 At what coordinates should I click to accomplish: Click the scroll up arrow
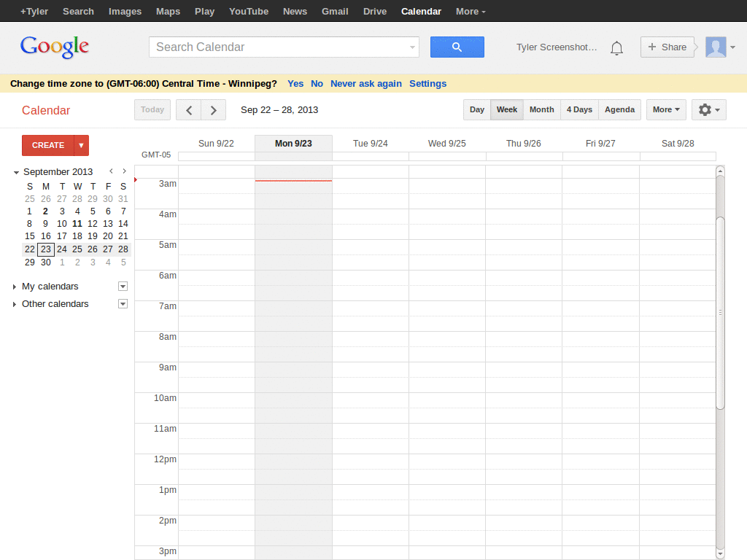(720, 171)
